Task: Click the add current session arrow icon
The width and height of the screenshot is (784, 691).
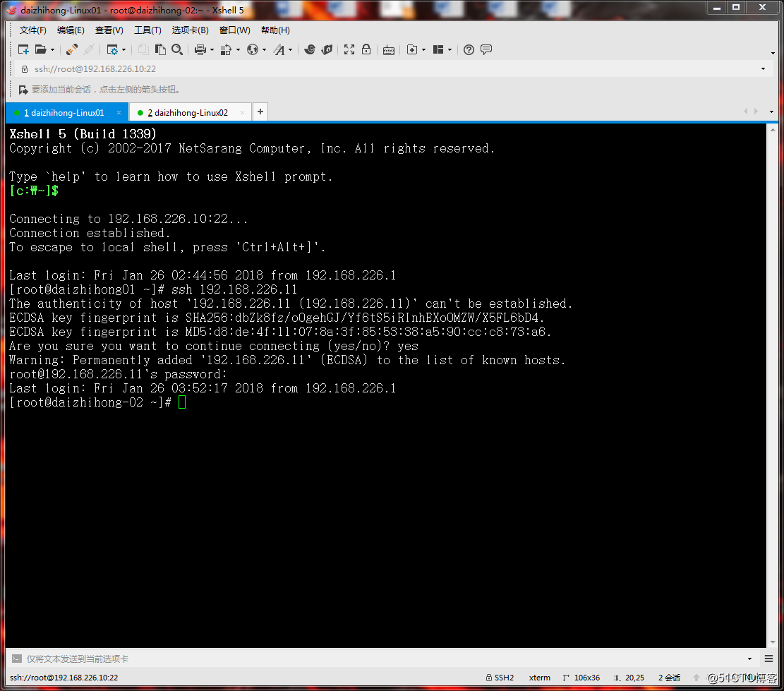Action: click(x=23, y=90)
